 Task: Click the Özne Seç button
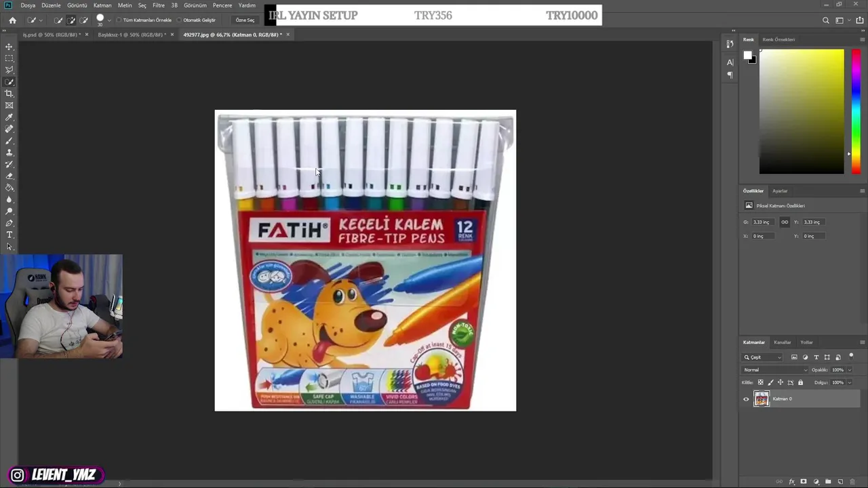point(245,20)
